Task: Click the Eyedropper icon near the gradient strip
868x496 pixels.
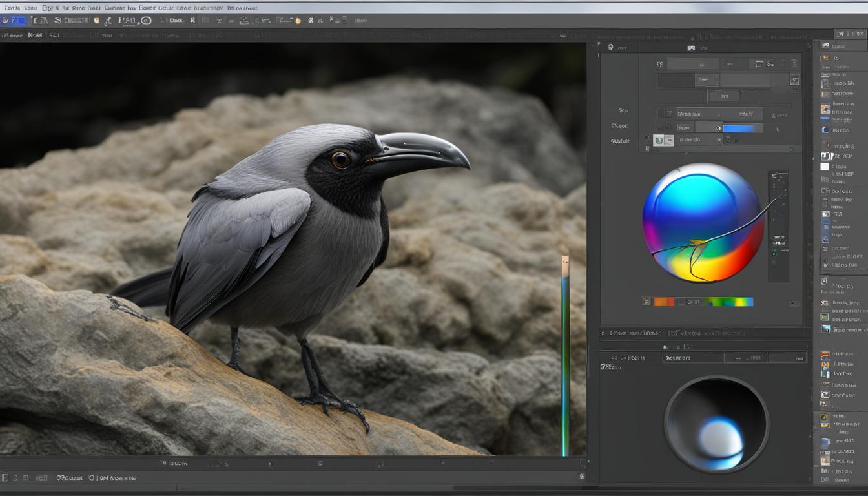Action: (645, 301)
